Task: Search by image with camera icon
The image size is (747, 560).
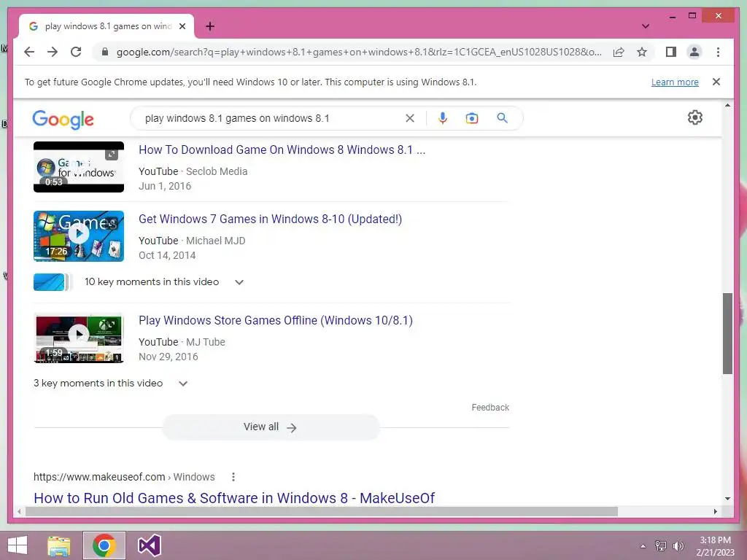Action: 472,118
